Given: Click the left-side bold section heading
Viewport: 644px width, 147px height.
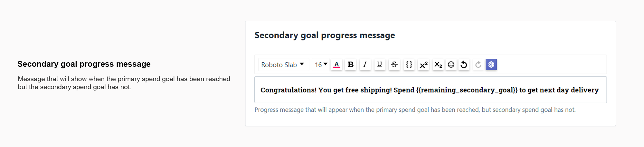Looking at the screenshot, I should click(84, 64).
